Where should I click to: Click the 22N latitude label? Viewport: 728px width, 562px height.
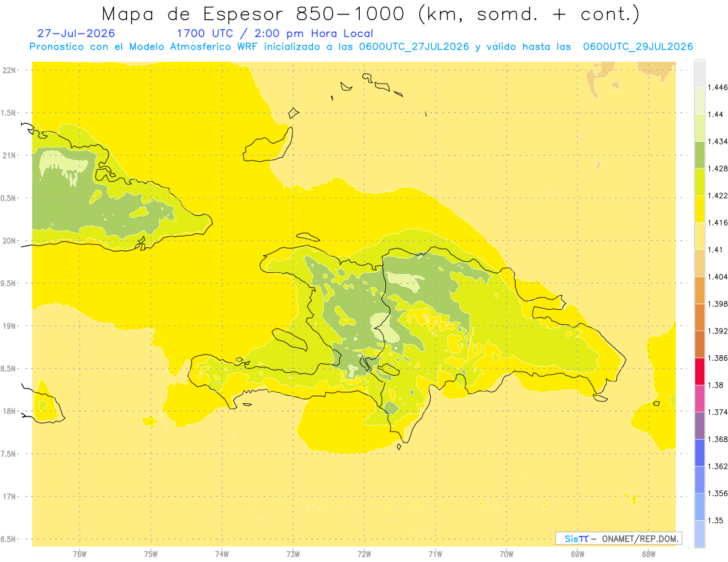(x=9, y=70)
